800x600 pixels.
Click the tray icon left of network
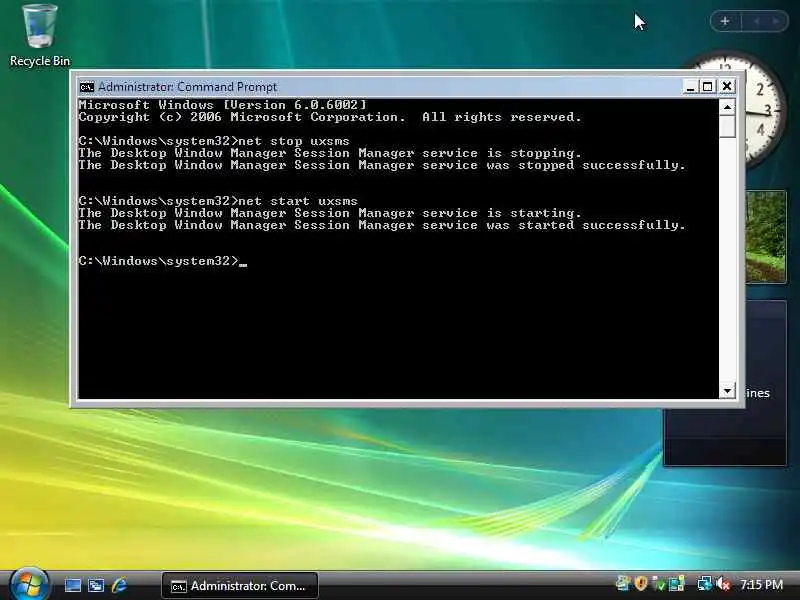point(677,583)
